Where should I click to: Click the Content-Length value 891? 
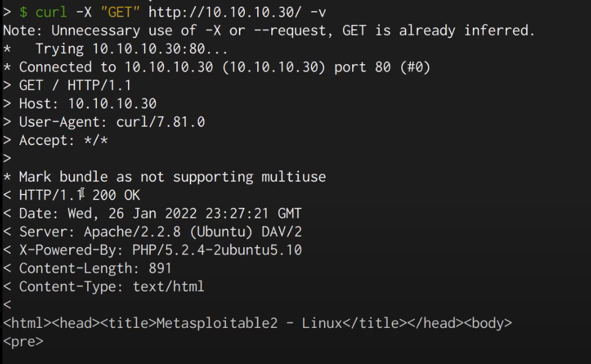pos(160,269)
